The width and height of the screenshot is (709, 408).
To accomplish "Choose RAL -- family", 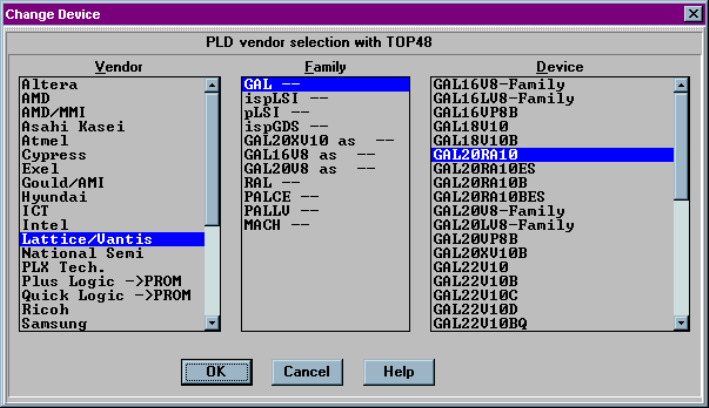I will 326,183.
